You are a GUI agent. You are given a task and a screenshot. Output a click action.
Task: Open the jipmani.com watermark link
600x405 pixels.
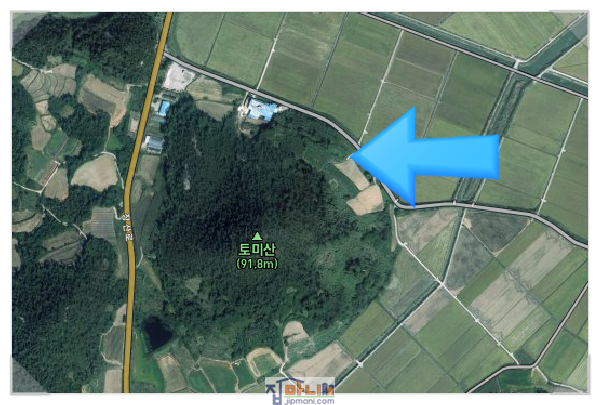(x=309, y=401)
